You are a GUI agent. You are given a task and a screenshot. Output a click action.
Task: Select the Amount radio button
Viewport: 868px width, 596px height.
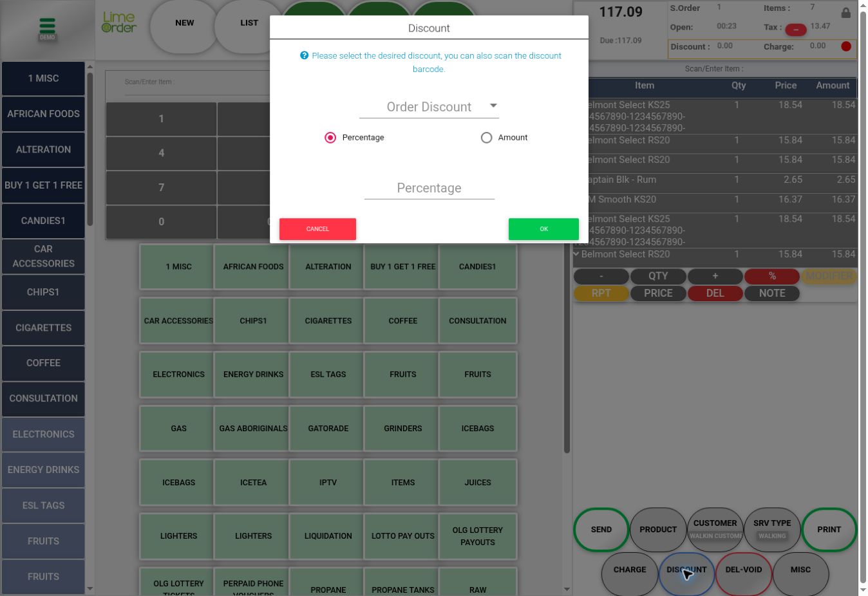486,138
